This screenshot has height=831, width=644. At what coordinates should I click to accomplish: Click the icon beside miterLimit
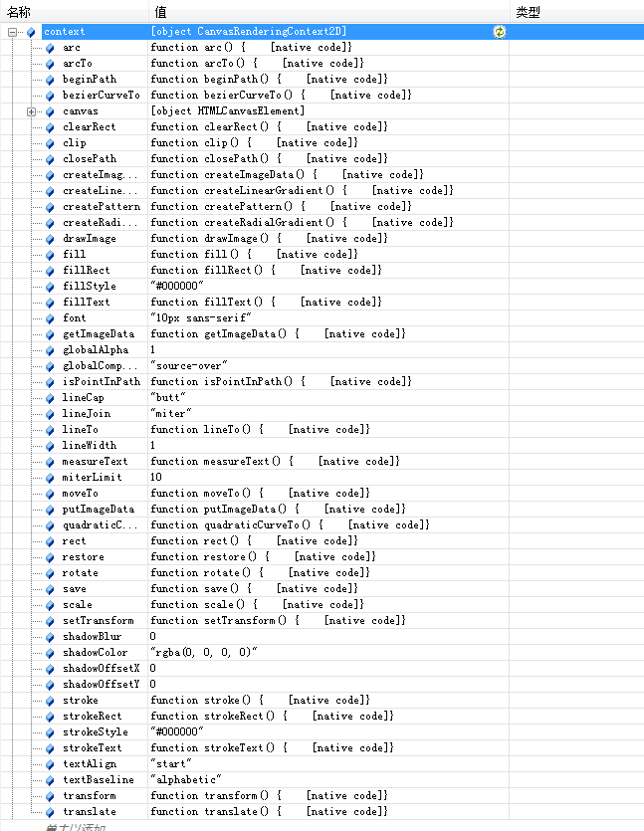(x=50, y=478)
